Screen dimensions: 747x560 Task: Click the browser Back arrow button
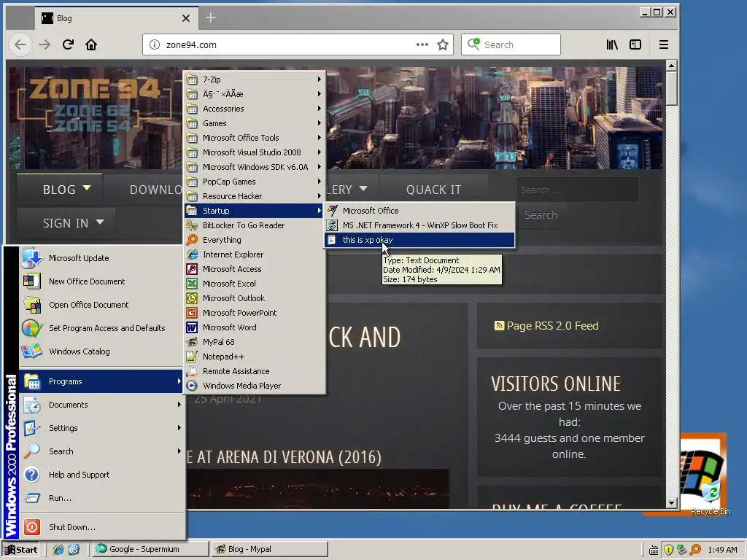(20, 44)
